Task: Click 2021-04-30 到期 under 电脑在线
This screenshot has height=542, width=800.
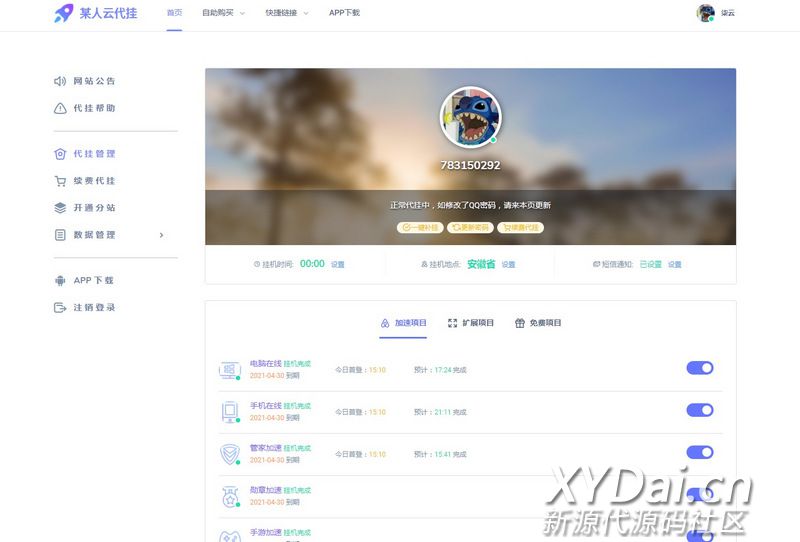Action: (x=274, y=376)
